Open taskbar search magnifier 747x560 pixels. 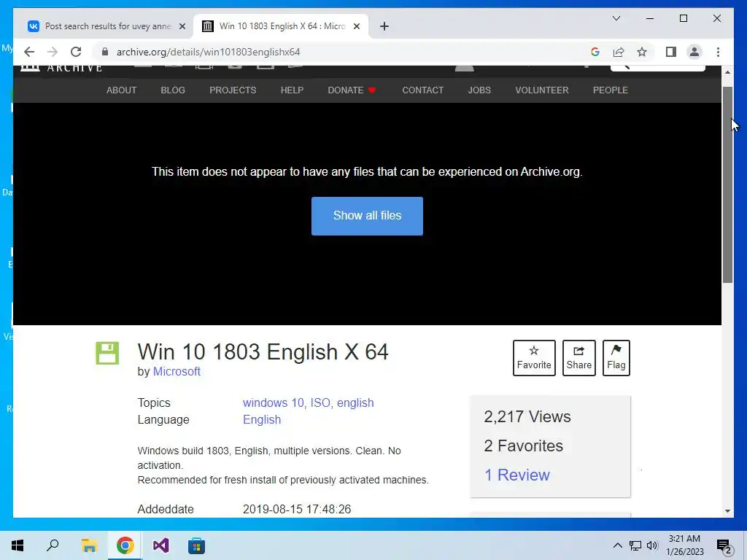[53, 545]
